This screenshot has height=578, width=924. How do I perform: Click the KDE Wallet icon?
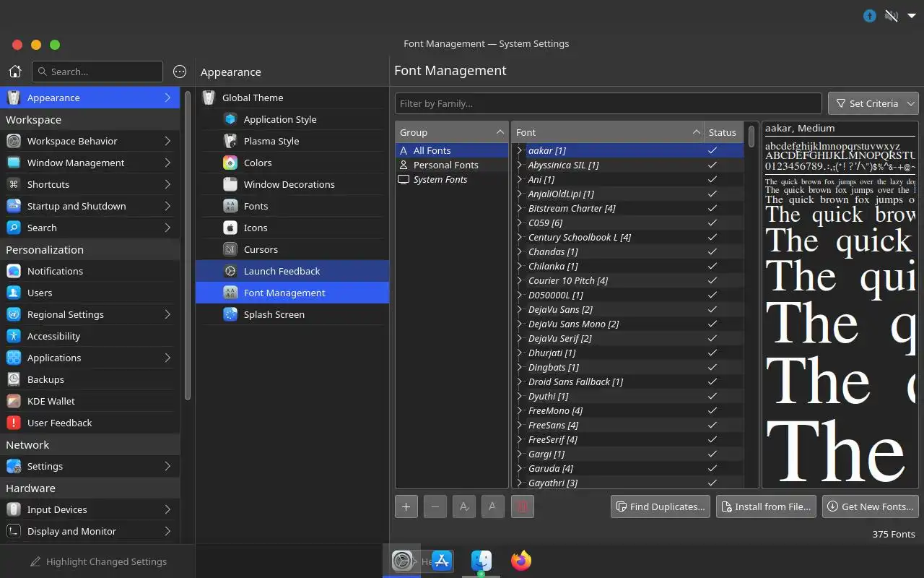pyautogui.click(x=13, y=401)
